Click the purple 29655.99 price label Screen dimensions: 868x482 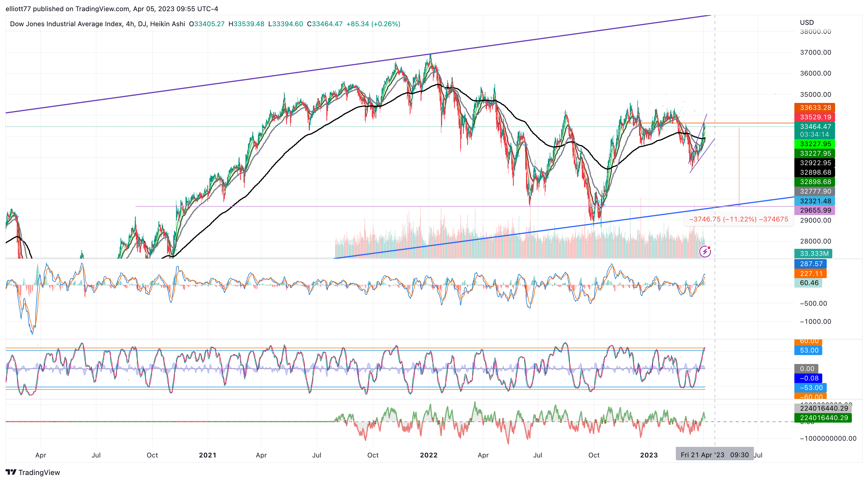pos(814,210)
